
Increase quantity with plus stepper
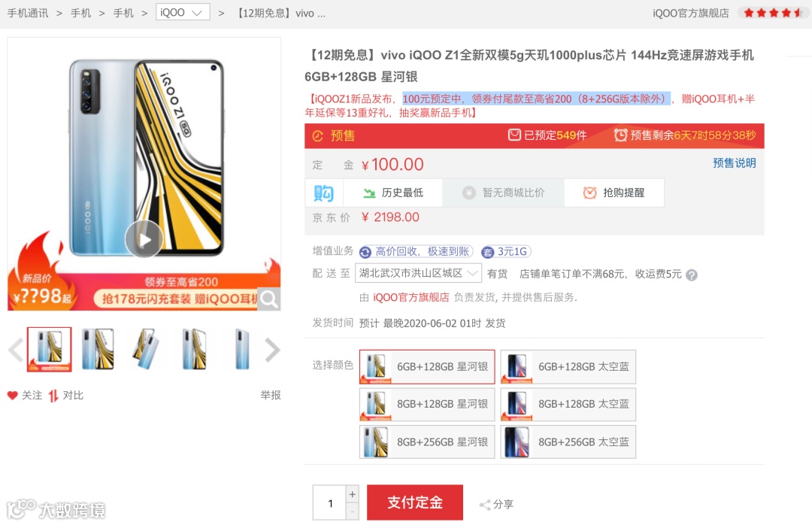coord(352,494)
